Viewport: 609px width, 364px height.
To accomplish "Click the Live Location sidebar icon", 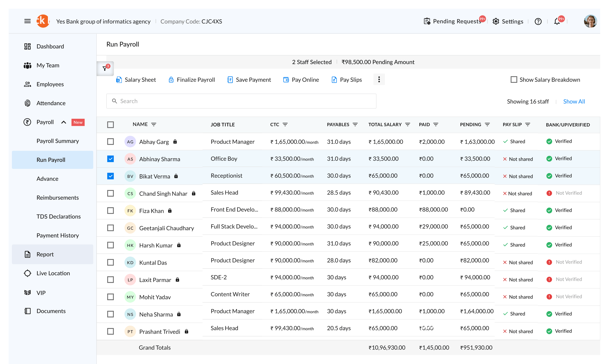I will [27, 273].
